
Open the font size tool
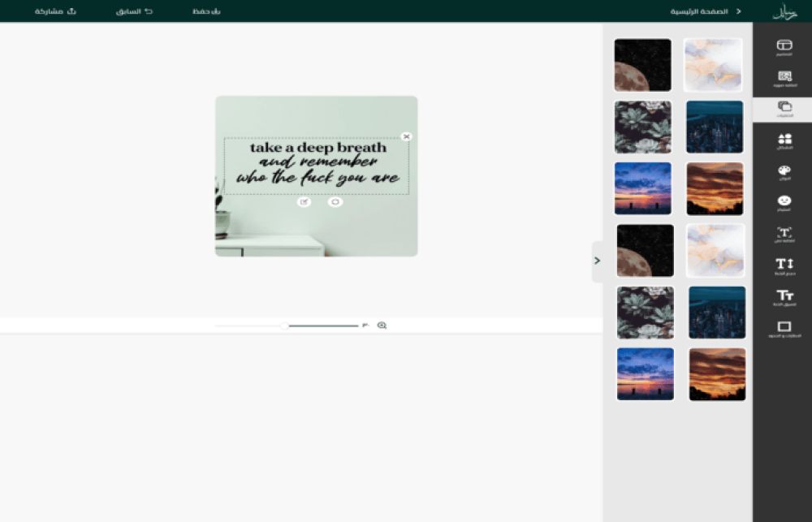coord(784,265)
